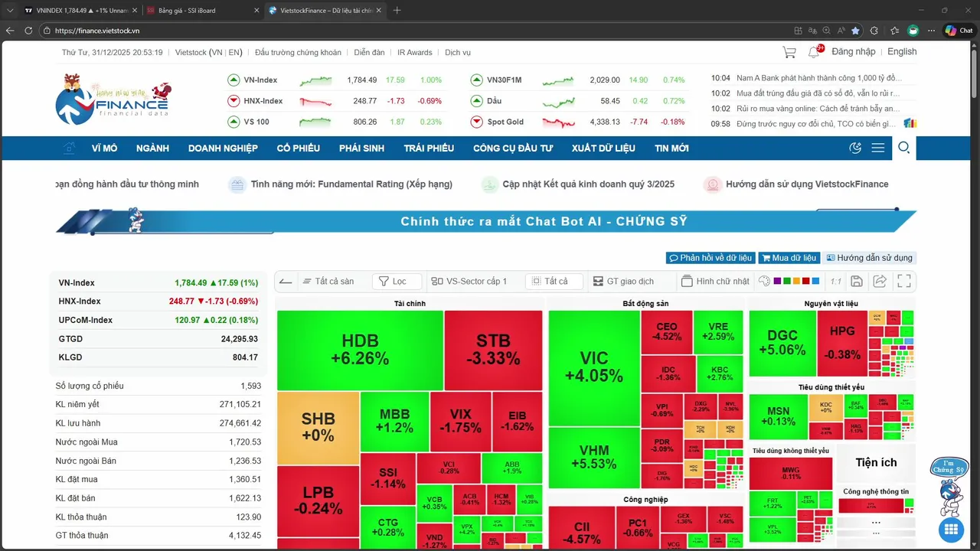
Task: Open the VS-Sector cấp 1 dropdown
Action: (x=469, y=282)
